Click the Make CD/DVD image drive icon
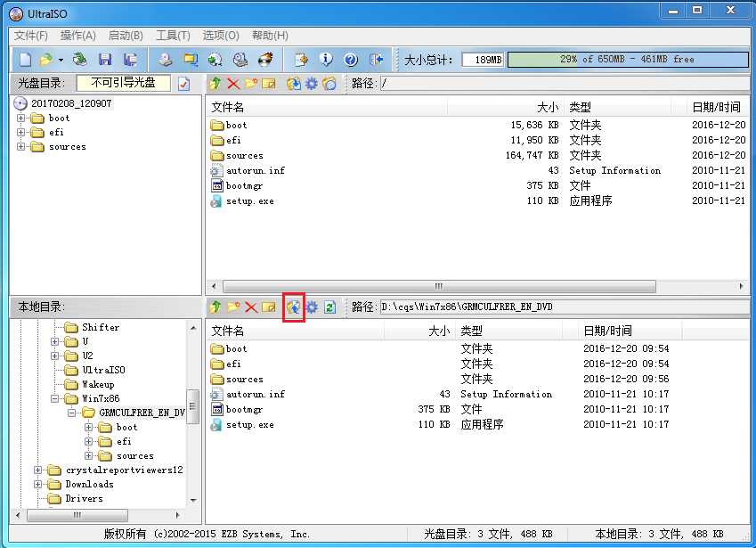The image size is (756, 548). point(167,60)
